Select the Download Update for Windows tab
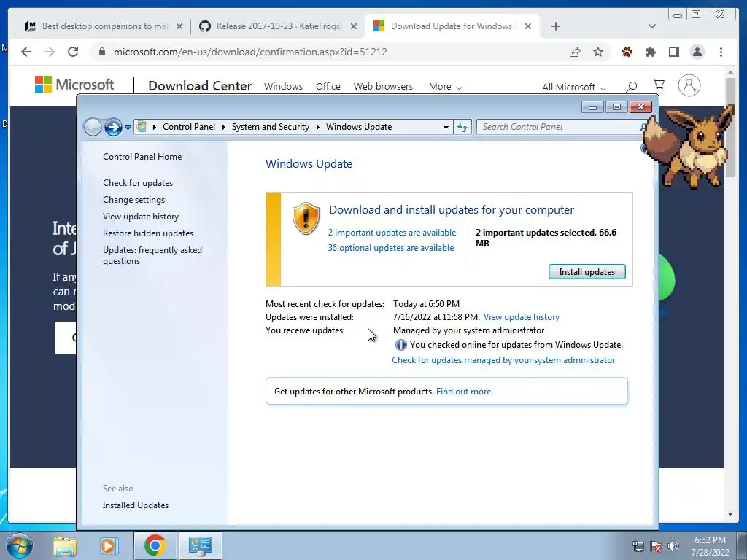The image size is (747, 560). (x=451, y=26)
